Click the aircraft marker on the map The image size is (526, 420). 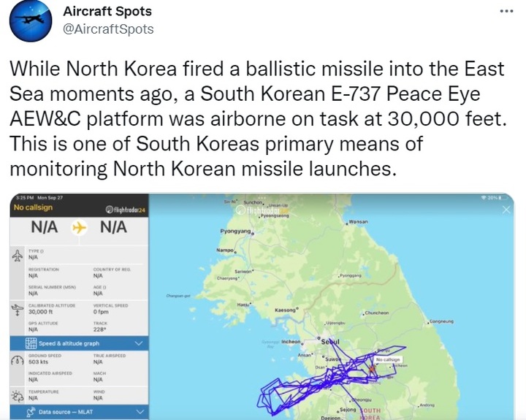pos(373,369)
